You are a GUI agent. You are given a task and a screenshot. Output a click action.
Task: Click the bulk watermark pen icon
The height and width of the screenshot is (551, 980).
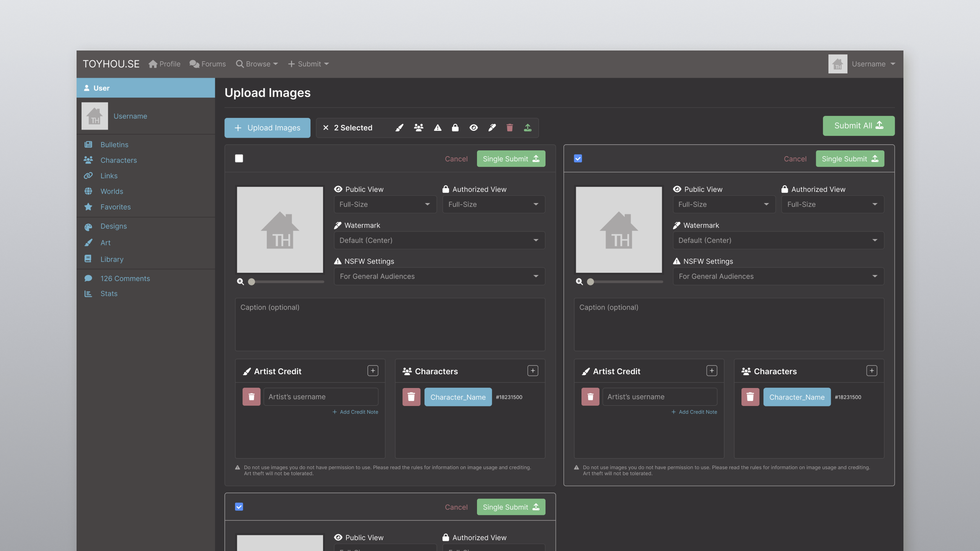(x=492, y=128)
